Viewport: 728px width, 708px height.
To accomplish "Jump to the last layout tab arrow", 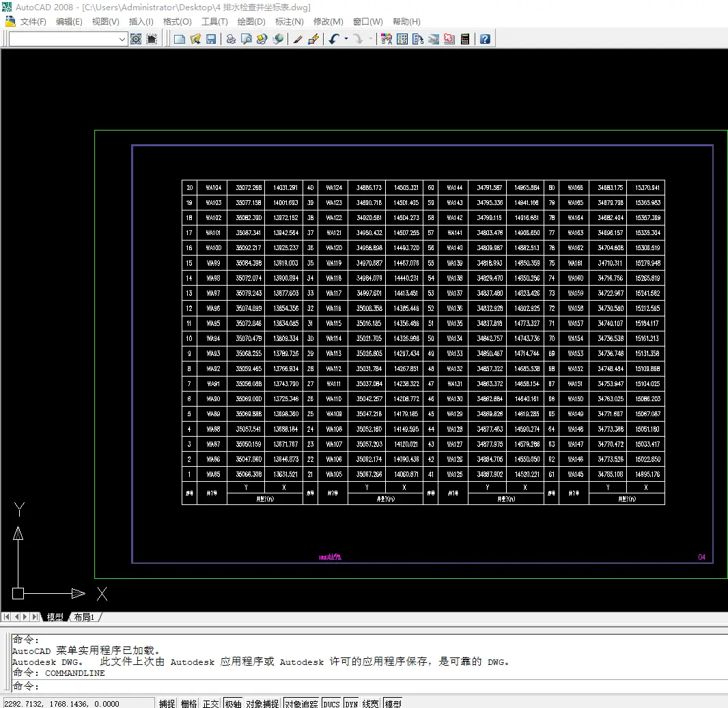I will pos(35,617).
